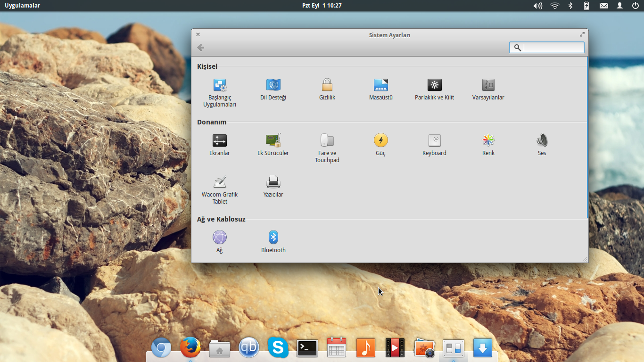Viewport: 644px width, 362px height.
Task: Open the Calendar from the dock
Action: 337,348
